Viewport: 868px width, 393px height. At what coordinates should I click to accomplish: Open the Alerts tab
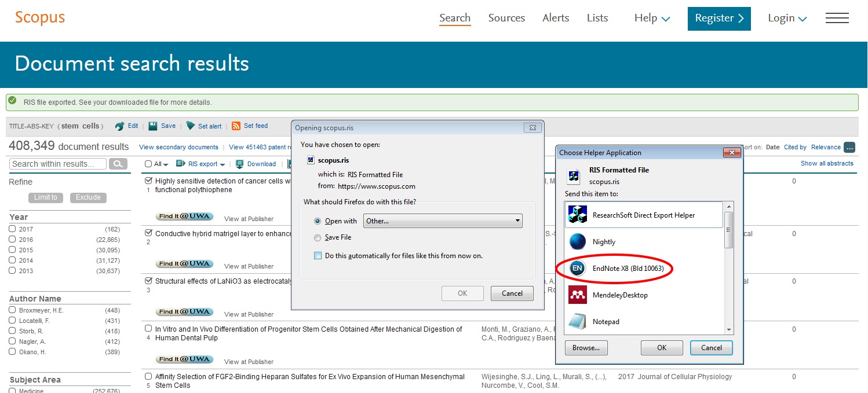556,18
